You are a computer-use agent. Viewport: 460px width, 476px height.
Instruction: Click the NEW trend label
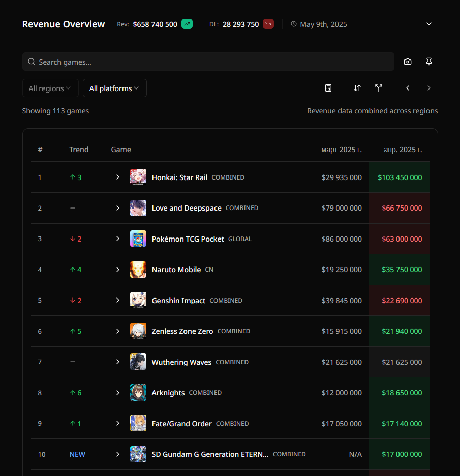tap(77, 454)
